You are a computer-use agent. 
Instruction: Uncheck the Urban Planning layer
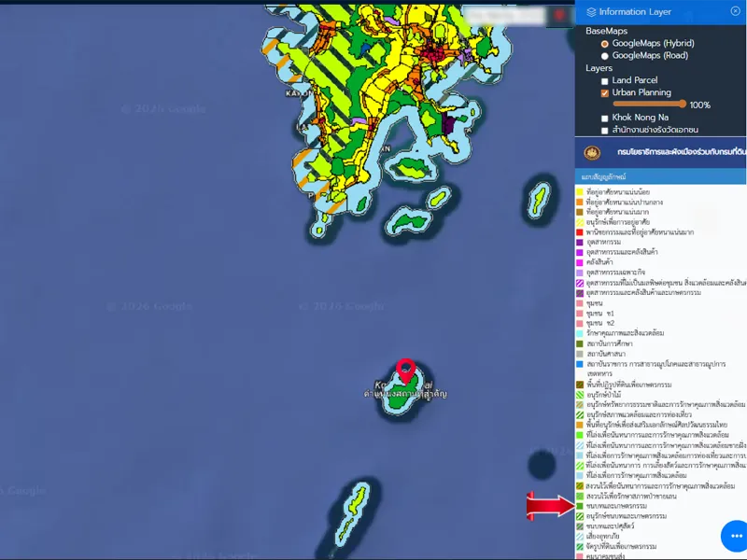(605, 93)
